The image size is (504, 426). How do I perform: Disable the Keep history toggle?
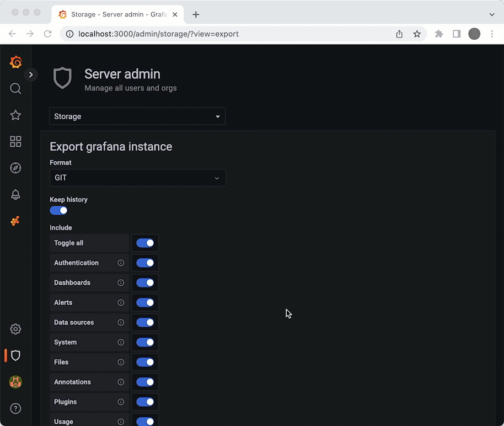tap(58, 210)
